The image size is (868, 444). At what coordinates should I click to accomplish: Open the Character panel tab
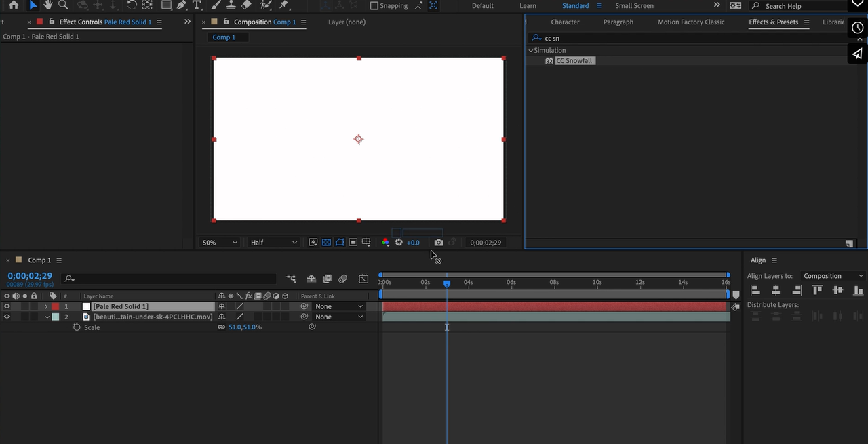(565, 22)
